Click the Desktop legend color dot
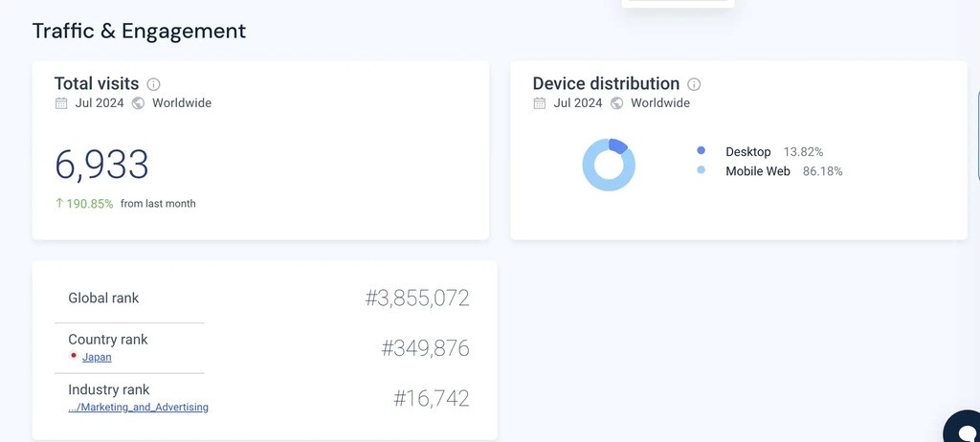980x442 pixels. 702,151
